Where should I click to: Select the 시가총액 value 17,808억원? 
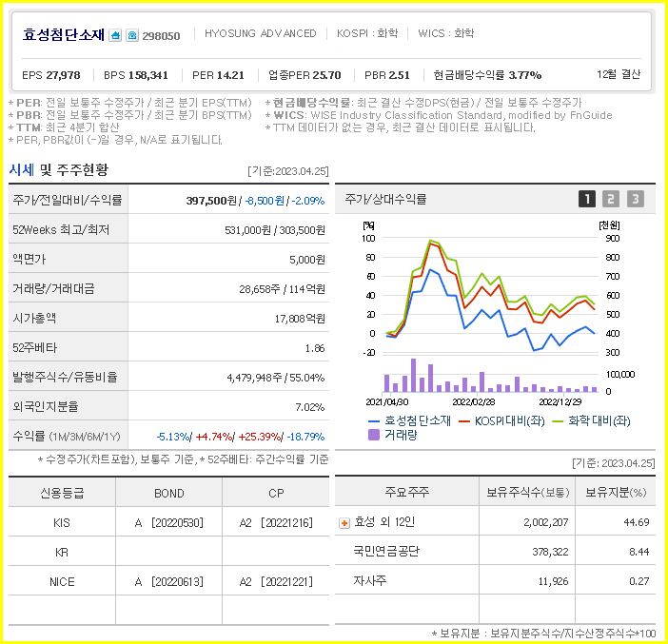coord(300,319)
